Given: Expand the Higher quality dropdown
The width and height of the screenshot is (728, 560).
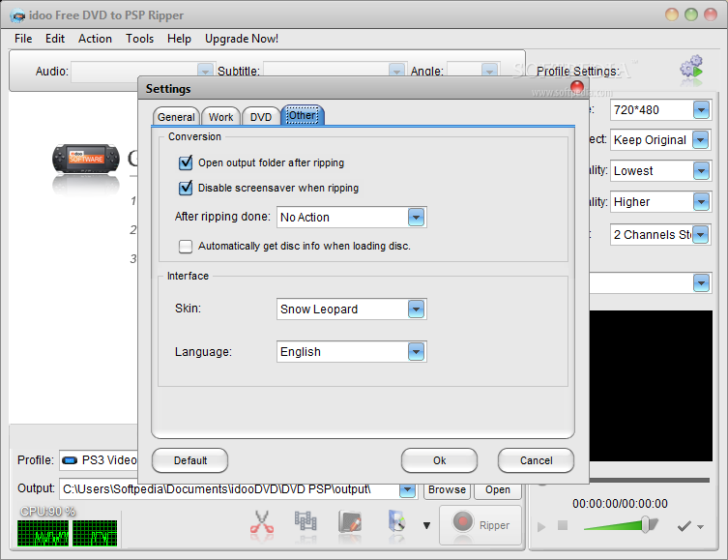Looking at the screenshot, I should [x=701, y=202].
